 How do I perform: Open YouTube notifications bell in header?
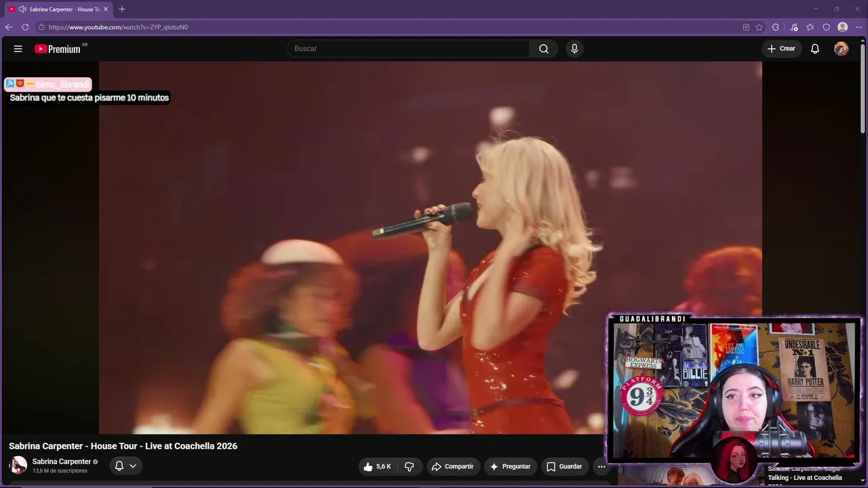click(x=815, y=49)
